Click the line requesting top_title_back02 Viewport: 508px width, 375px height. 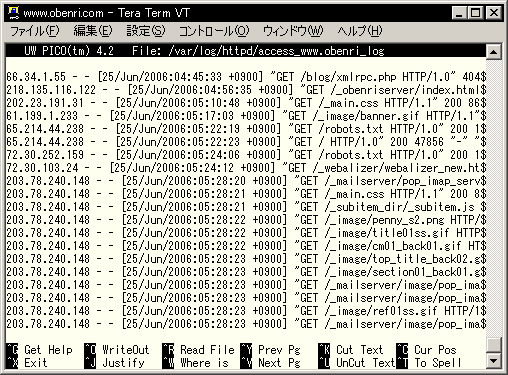coord(246,259)
